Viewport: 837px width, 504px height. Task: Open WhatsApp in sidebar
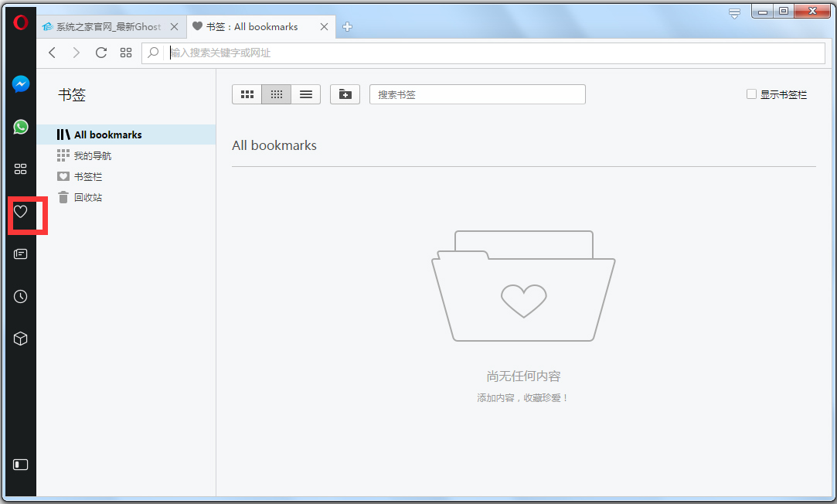[x=20, y=127]
